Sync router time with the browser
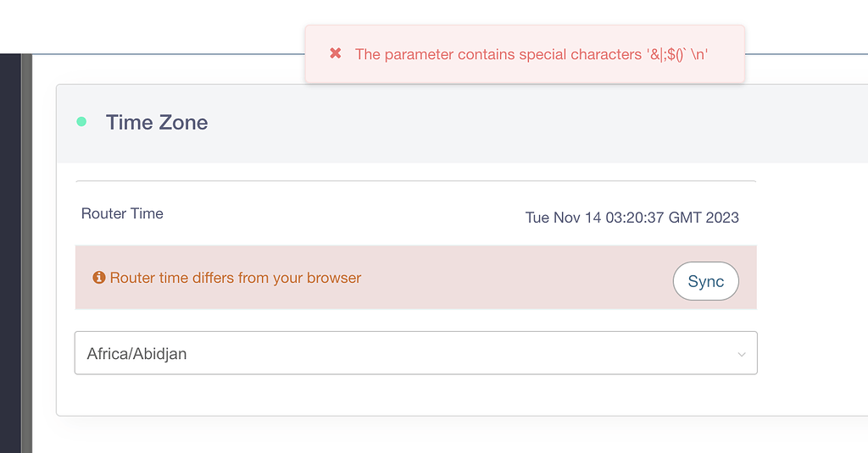Screen dimensions: 868x453 click(706, 281)
